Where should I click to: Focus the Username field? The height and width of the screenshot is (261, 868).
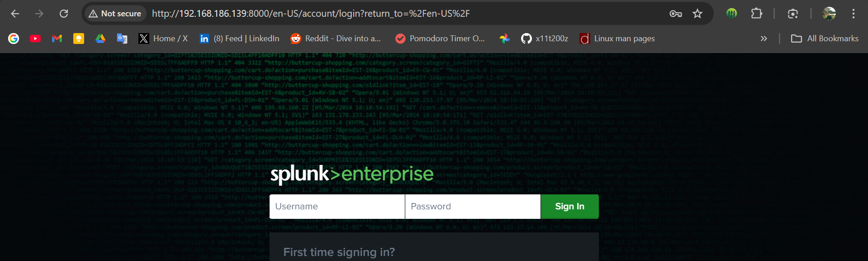[337, 207]
